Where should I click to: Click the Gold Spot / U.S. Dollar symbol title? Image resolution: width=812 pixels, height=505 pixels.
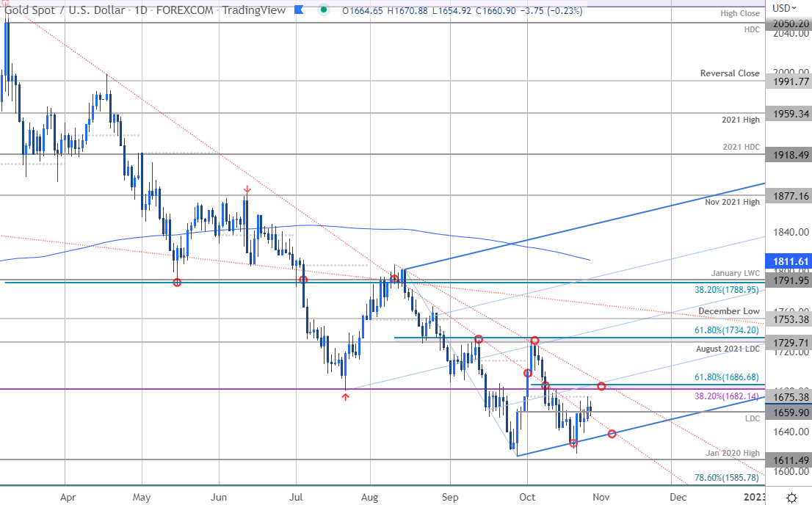pos(65,10)
